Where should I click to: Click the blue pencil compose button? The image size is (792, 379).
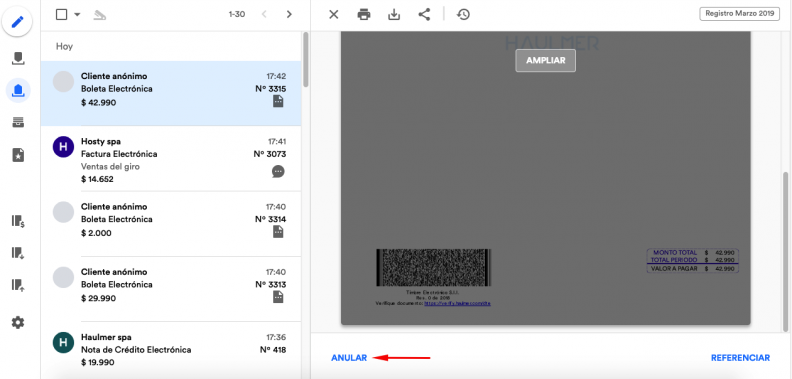[x=18, y=22]
